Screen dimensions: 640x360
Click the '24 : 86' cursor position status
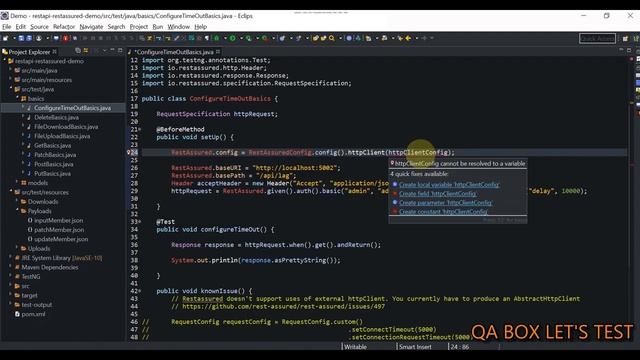[460, 347]
